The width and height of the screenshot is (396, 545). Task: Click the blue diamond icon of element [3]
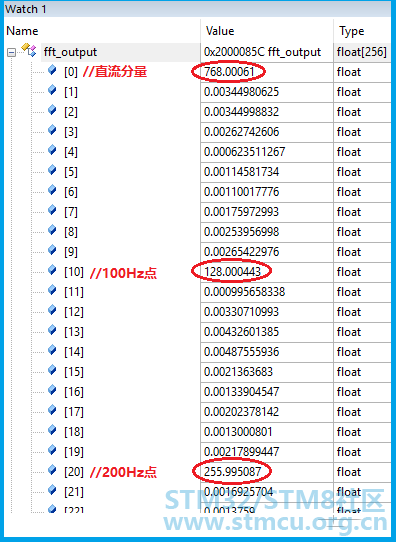52,130
